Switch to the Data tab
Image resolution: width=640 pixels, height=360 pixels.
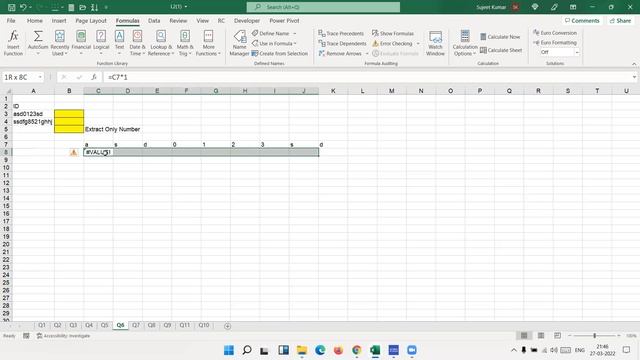pyautogui.click(x=154, y=20)
